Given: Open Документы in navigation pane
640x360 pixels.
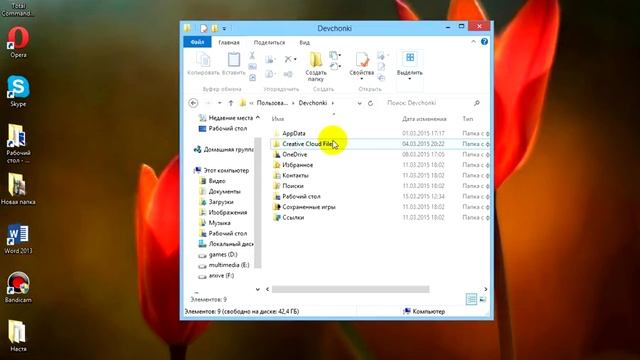Looking at the screenshot, I should click(224, 191).
